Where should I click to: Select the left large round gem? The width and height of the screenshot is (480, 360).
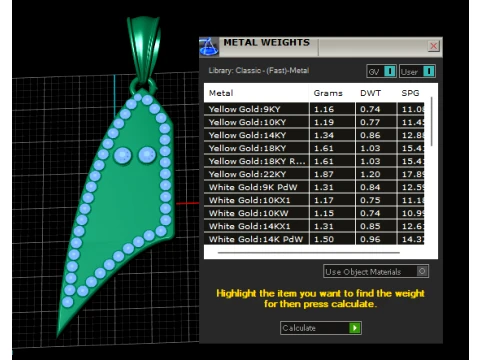[123, 155]
